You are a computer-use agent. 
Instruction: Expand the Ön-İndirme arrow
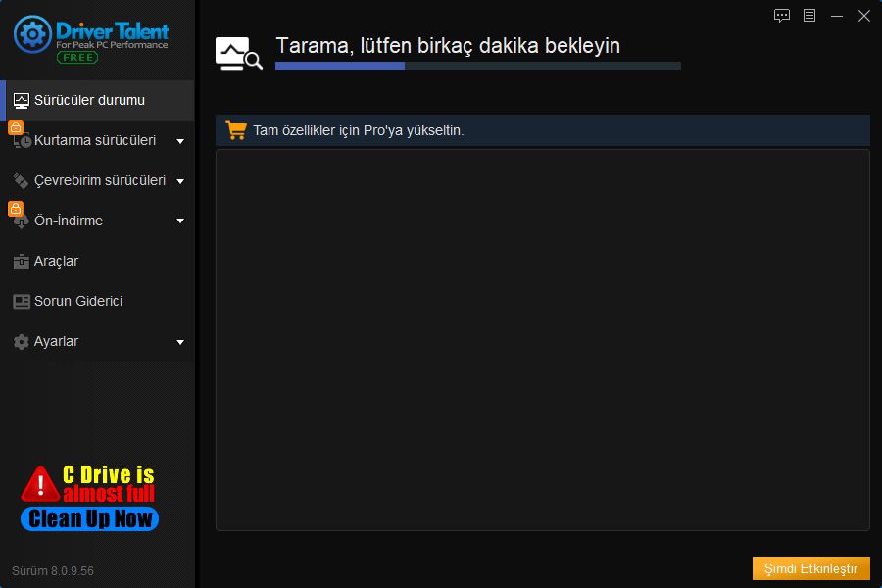click(x=180, y=221)
